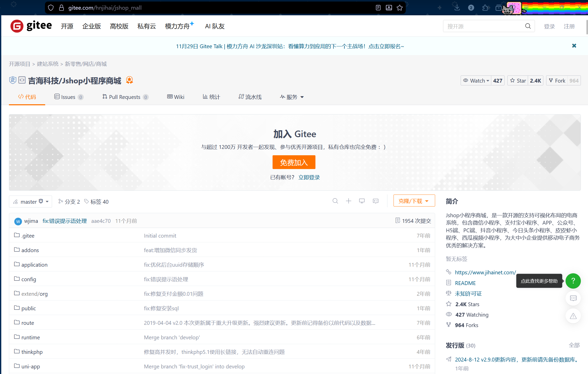Screen dimensions: 588x374
Task: Open the in-repository file search magnifier
Action: [335, 201]
